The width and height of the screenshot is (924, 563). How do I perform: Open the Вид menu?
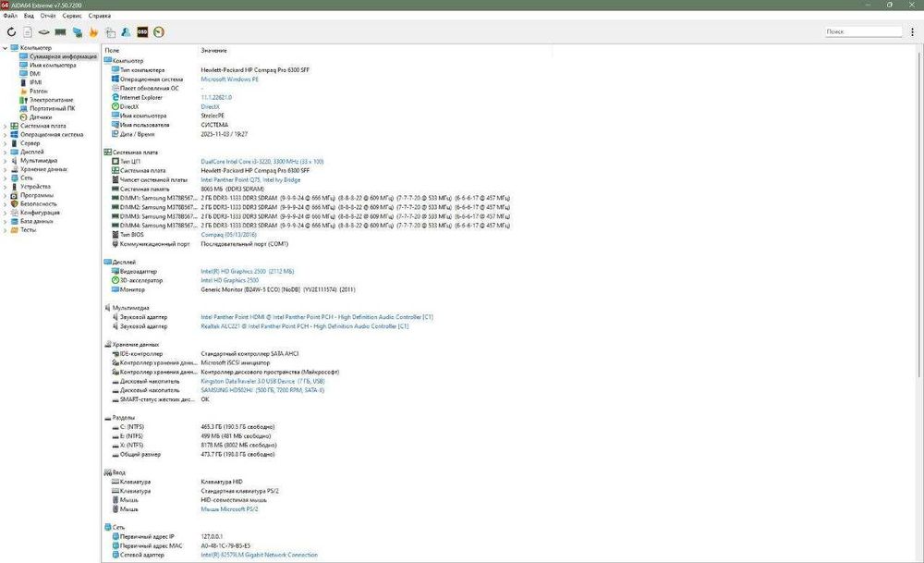pyautogui.click(x=29, y=16)
